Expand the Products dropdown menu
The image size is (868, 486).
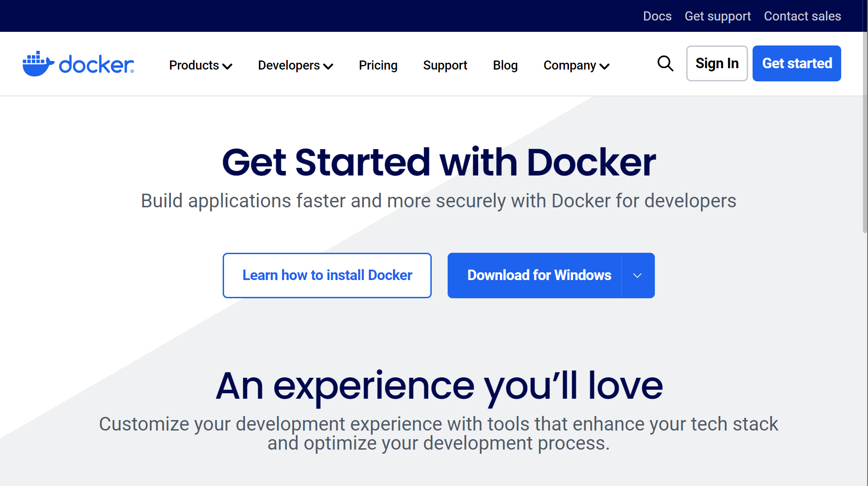[x=201, y=65]
